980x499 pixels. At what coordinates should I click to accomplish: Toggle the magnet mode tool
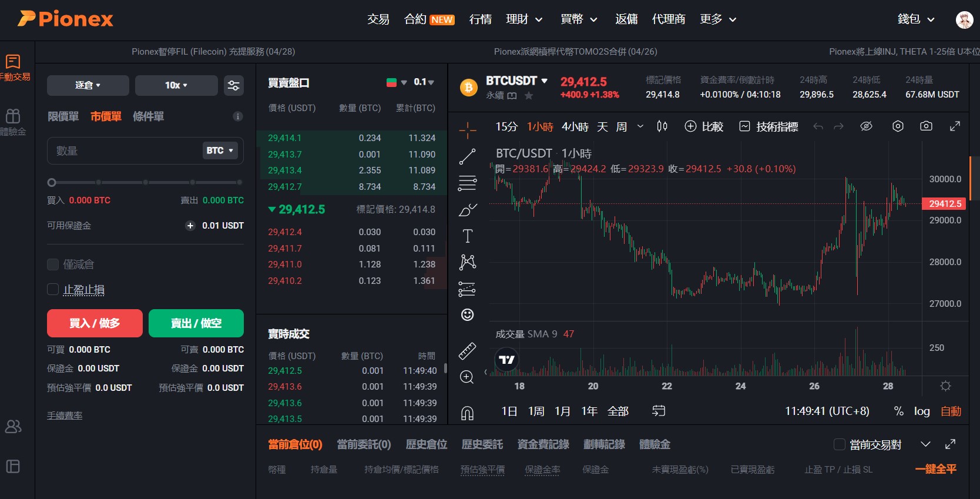pyautogui.click(x=467, y=413)
